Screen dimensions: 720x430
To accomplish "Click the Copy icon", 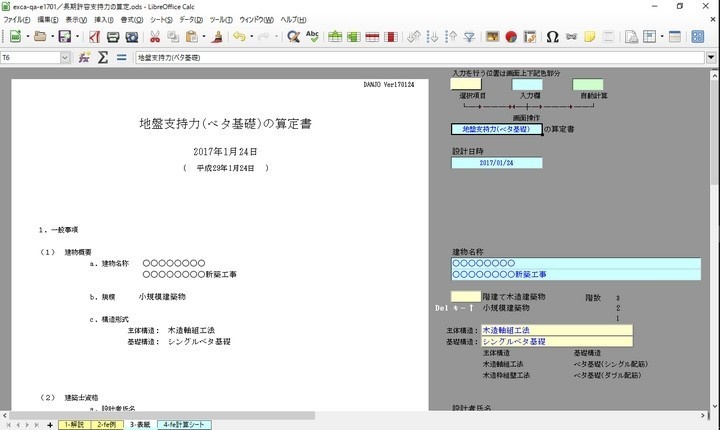I will click(x=173, y=37).
